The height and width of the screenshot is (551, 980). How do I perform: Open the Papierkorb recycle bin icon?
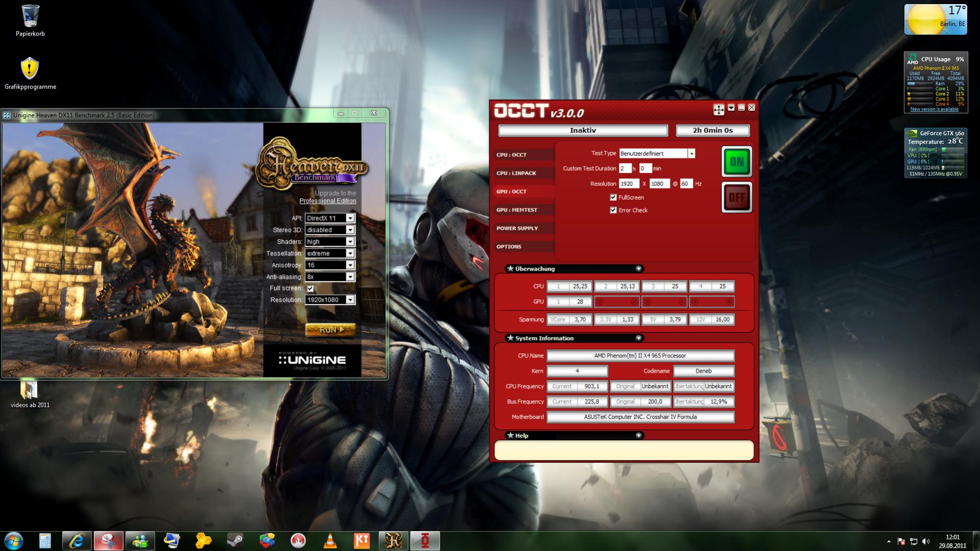click(30, 16)
